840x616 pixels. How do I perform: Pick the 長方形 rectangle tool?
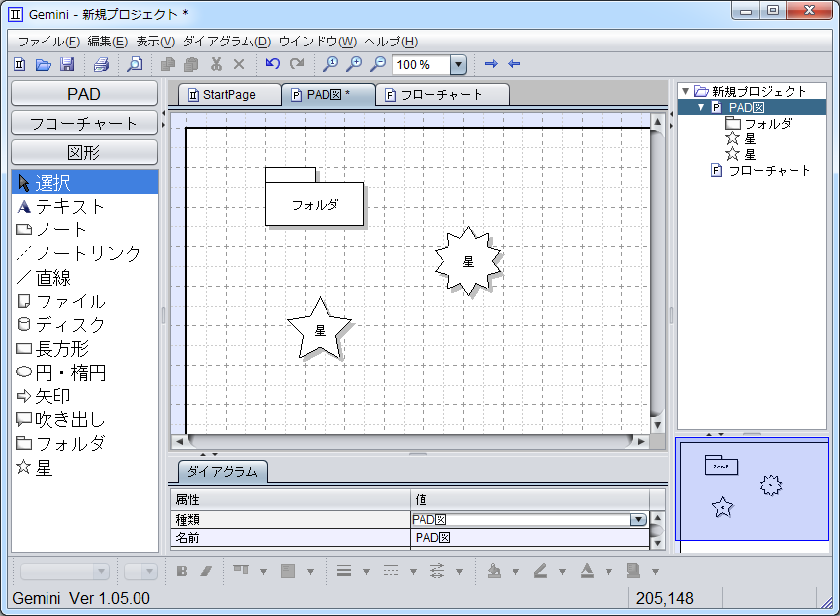[x=85, y=348]
